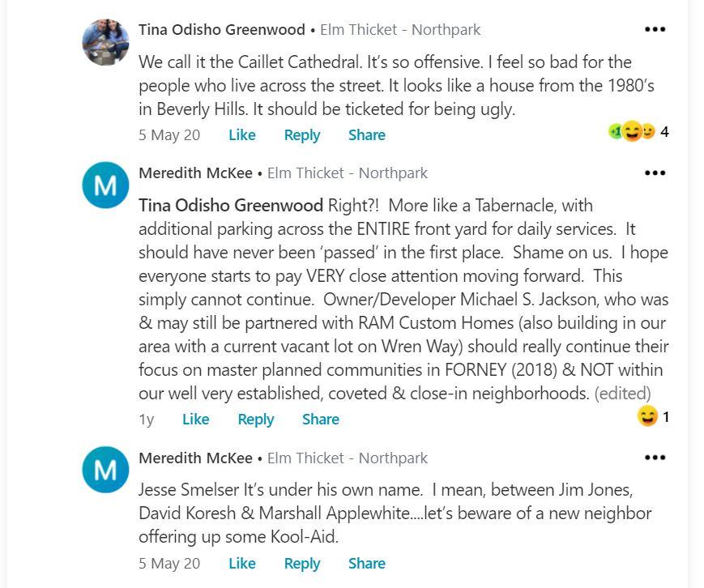This screenshot has width=704, height=588.
Task: Like the Kool-Aid comment
Action: click(241, 564)
